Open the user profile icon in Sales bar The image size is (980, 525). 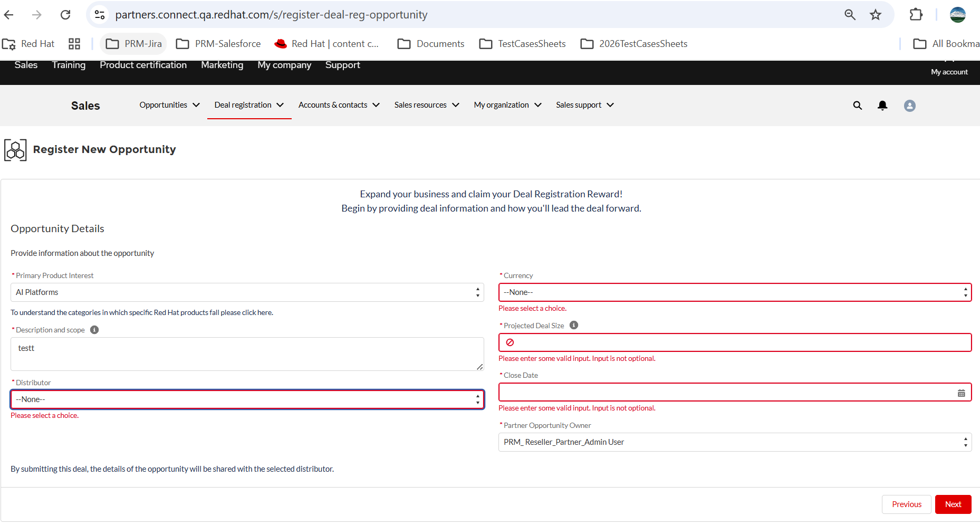(x=910, y=106)
